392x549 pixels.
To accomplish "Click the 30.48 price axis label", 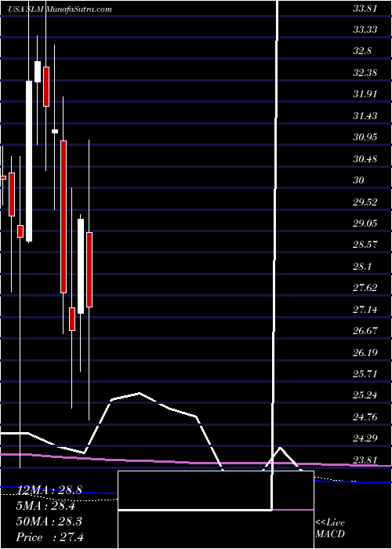I will point(365,159).
